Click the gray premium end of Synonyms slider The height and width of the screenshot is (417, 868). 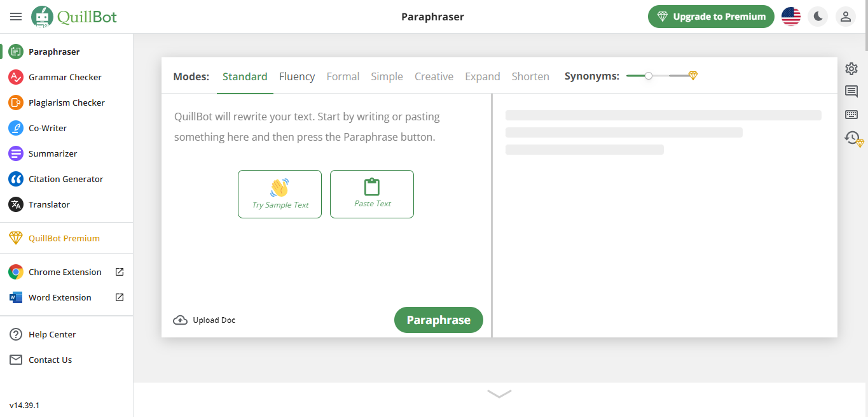pyautogui.click(x=679, y=76)
